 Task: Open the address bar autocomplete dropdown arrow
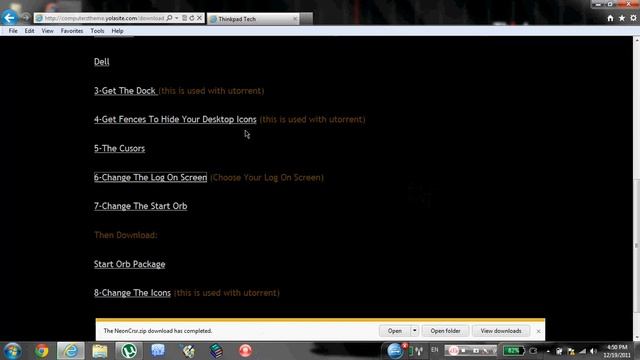coord(177,18)
